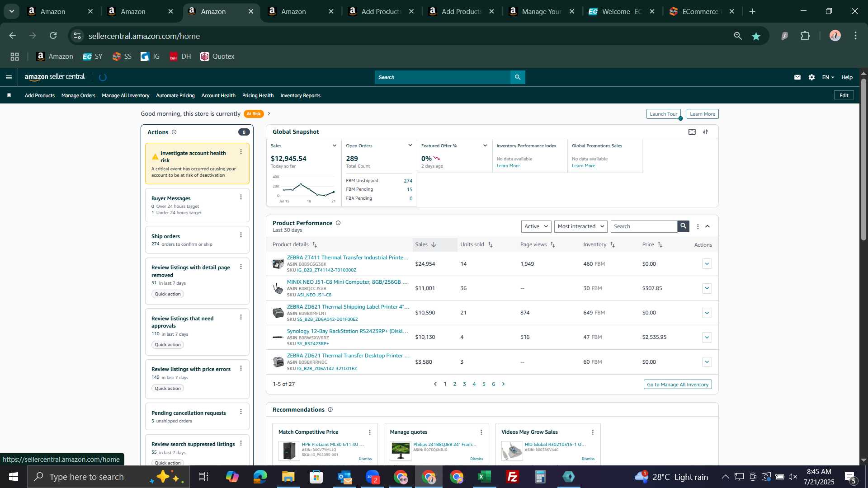Screen dimensions: 868x488
Task: Open options on Manage quotes card
Action: [481, 432]
